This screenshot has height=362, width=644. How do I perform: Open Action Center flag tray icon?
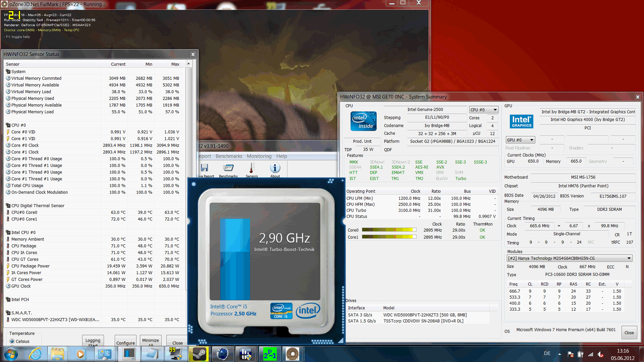571,354
